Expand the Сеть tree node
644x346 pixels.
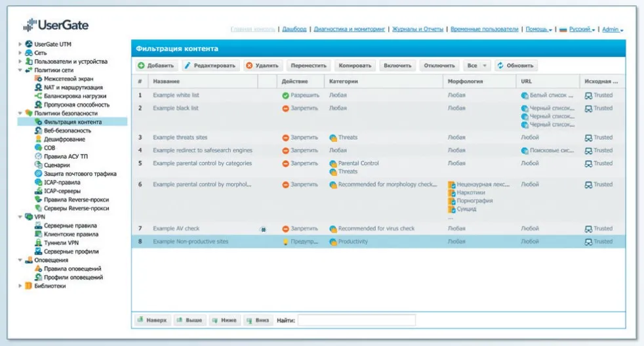click(x=20, y=53)
